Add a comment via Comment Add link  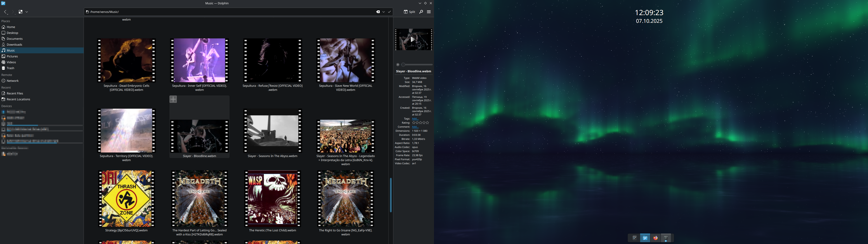tap(415, 127)
